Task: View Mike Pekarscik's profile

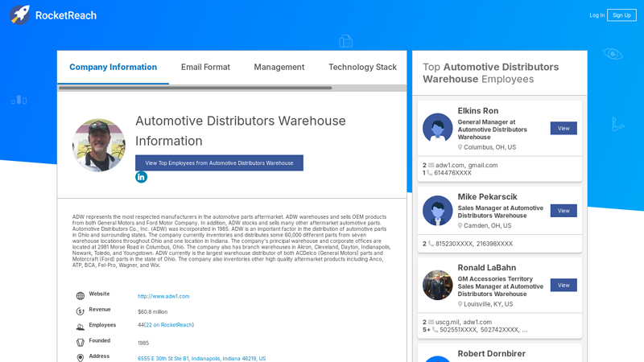Action: tap(563, 211)
